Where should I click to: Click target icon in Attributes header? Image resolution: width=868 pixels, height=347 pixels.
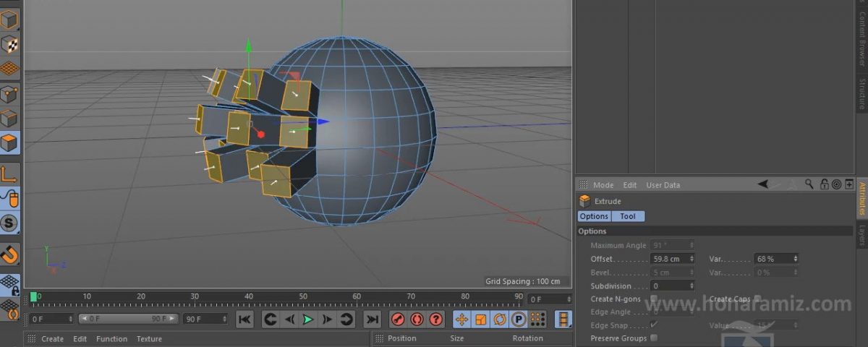(836, 184)
